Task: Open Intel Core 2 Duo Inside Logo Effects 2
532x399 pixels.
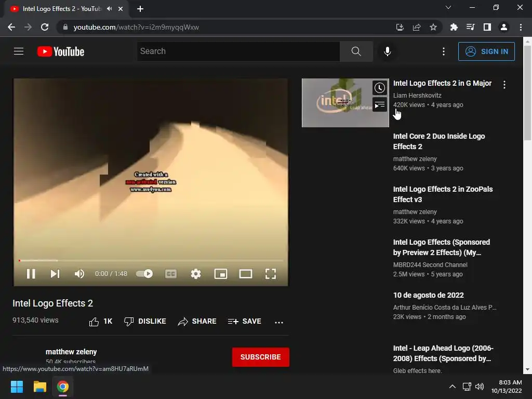Action: coord(438,141)
